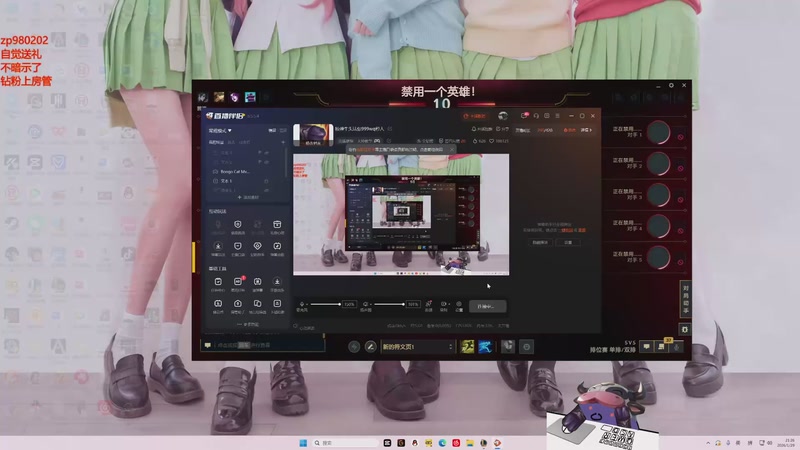
Task: Click the last icon in 基础工具 bottom row
Action: (x=277, y=304)
